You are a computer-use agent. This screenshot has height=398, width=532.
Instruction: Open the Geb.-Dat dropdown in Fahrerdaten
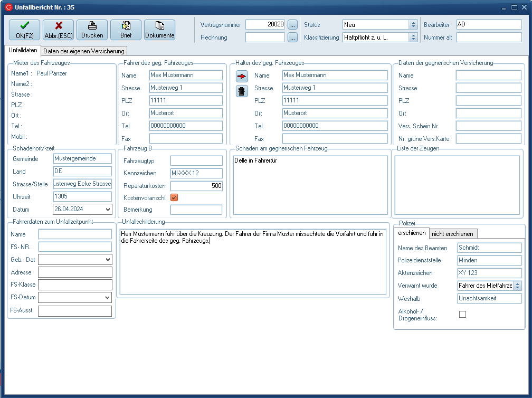tap(108, 259)
